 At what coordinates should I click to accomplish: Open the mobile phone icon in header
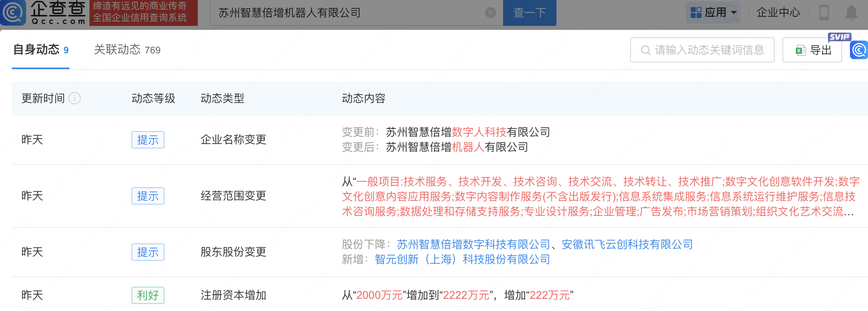(x=824, y=13)
